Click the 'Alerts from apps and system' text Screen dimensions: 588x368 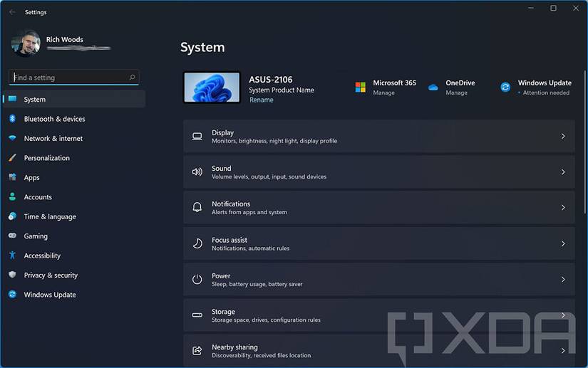[249, 212]
